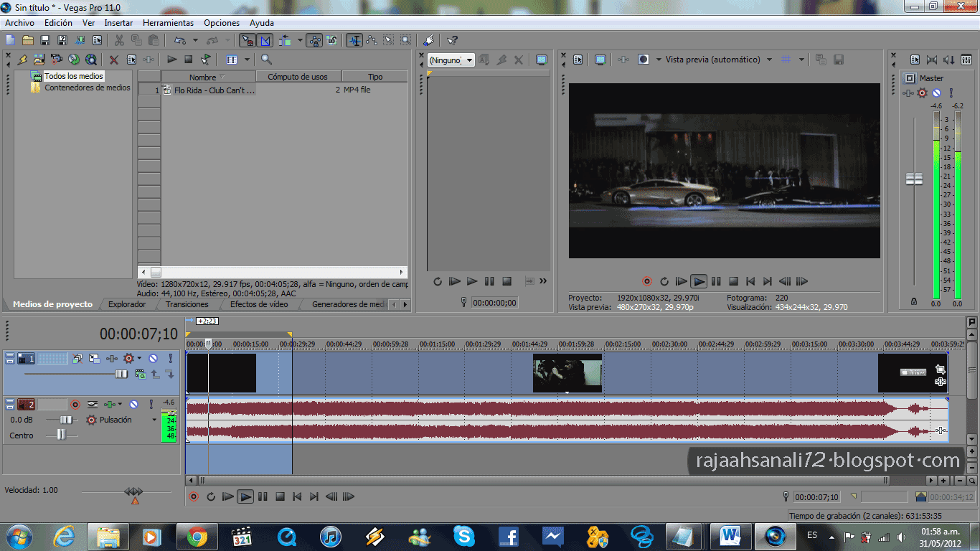980x551 pixels.
Task: Click the Save project floppy icon
Action: pos(44,40)
